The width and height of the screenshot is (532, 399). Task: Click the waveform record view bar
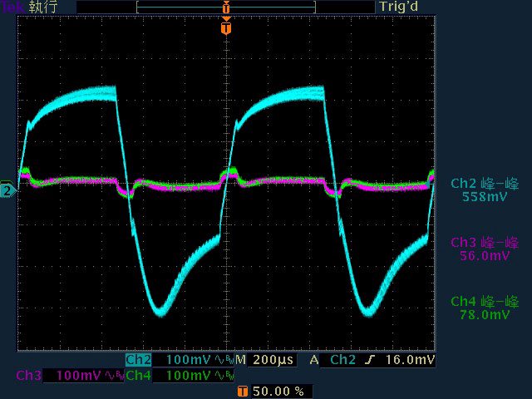(x=225, y=7)
